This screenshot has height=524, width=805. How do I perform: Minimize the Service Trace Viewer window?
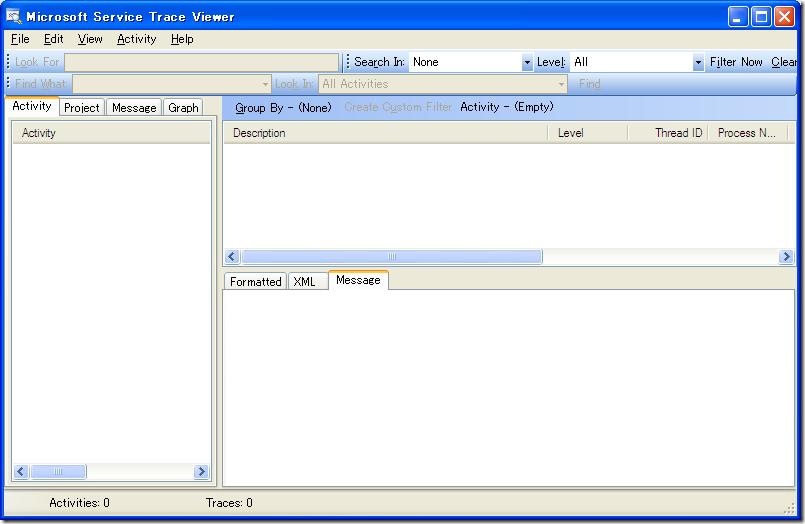[737, 17]
